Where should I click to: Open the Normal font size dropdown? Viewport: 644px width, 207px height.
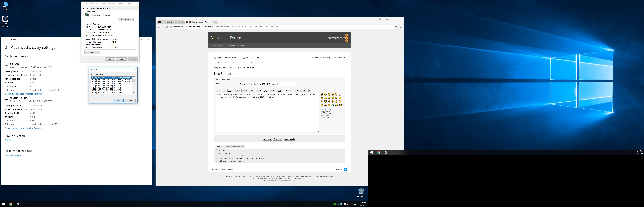pos(288,91)
